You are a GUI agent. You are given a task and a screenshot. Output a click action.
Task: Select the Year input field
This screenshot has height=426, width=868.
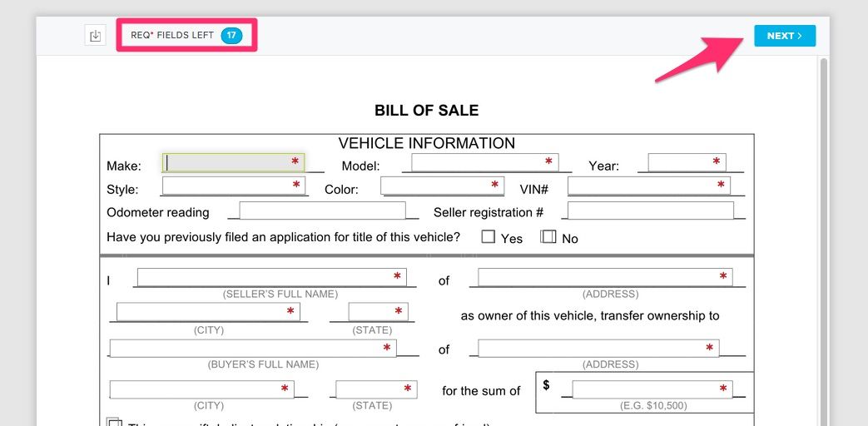coord(687,162)
